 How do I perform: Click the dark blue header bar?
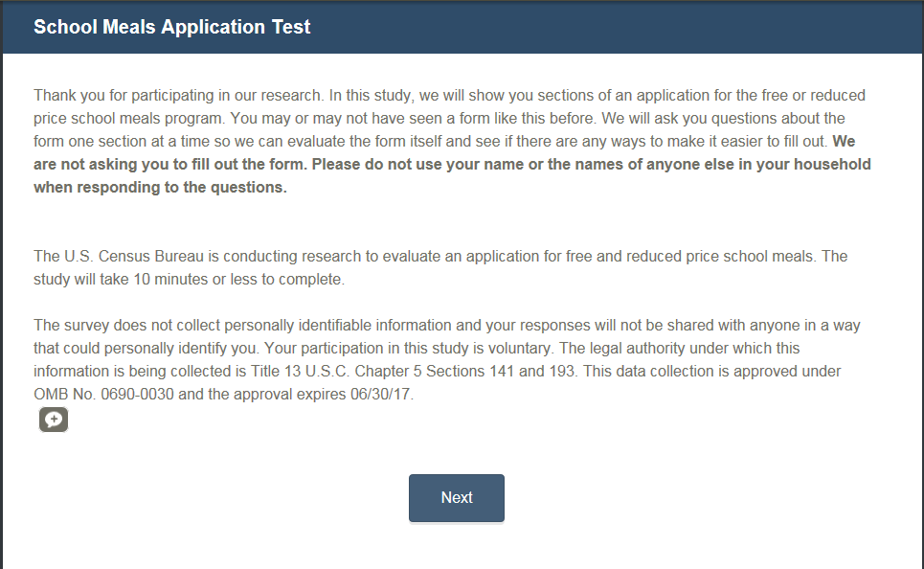613,27
